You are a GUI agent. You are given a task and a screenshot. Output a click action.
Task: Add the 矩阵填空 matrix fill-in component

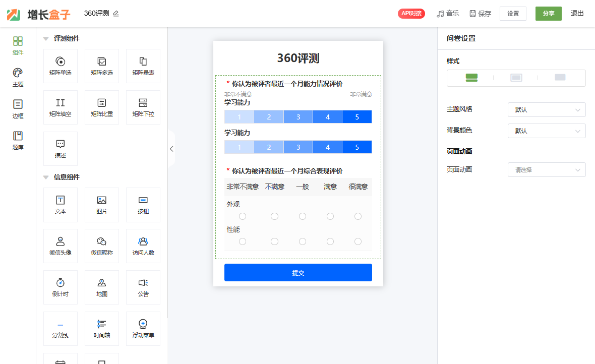[61, 107]
